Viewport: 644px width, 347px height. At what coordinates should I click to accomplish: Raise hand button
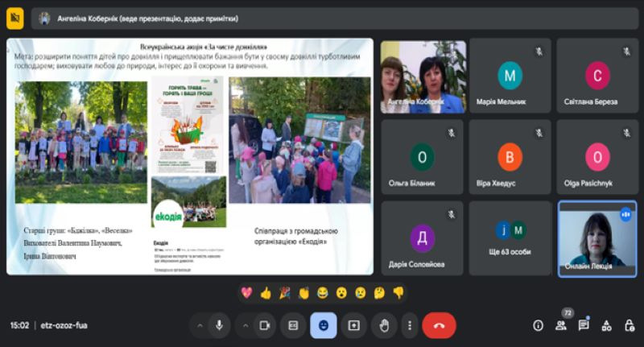(x=384, y=325)
